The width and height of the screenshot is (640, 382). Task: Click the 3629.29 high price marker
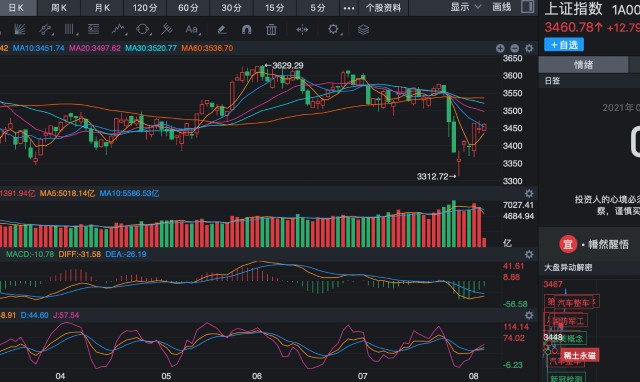[x=284, y=65]
